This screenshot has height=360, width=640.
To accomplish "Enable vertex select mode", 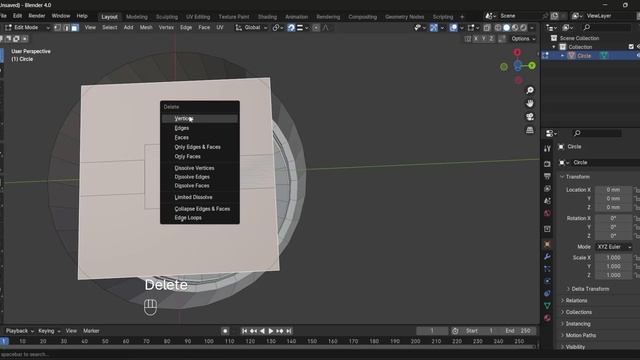I will (58, 28).
